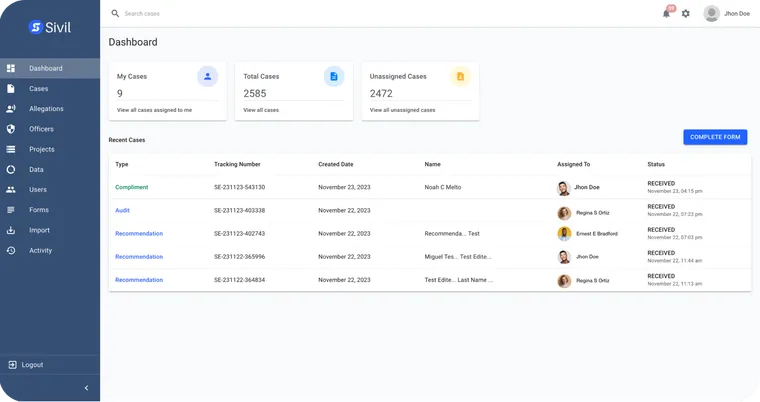This screenshot has height=402, width=760.
Task: Click the Logout label
Action: point(32,365)
